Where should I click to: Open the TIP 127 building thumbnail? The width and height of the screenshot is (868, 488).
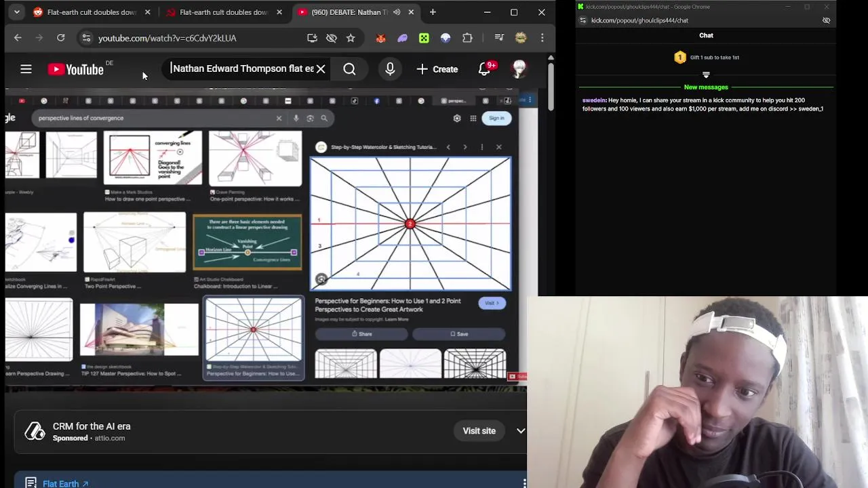point(139,329)
